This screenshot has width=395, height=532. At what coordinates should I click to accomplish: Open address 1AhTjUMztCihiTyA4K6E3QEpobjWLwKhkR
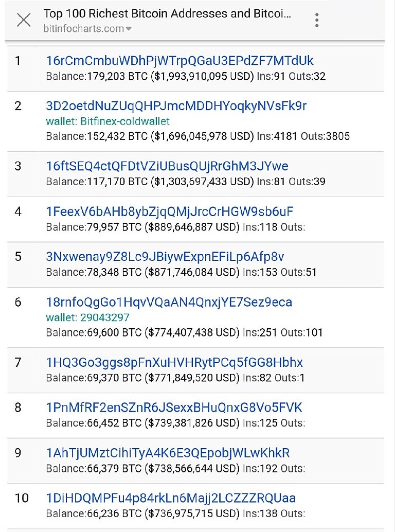pyautogui.click(x=168, y=453)
